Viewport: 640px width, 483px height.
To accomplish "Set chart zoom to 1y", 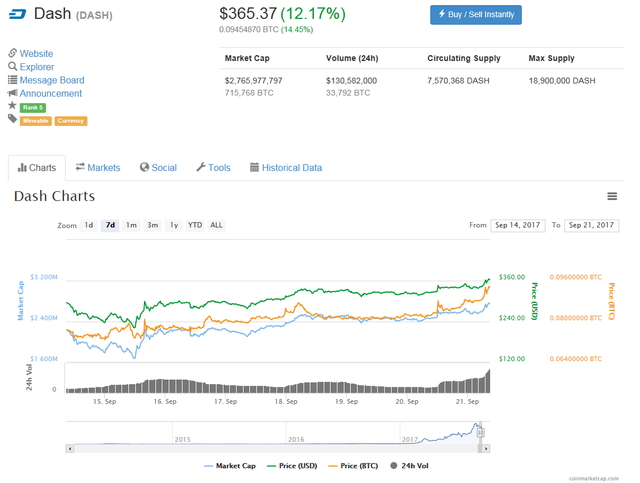I will (174, 225).
